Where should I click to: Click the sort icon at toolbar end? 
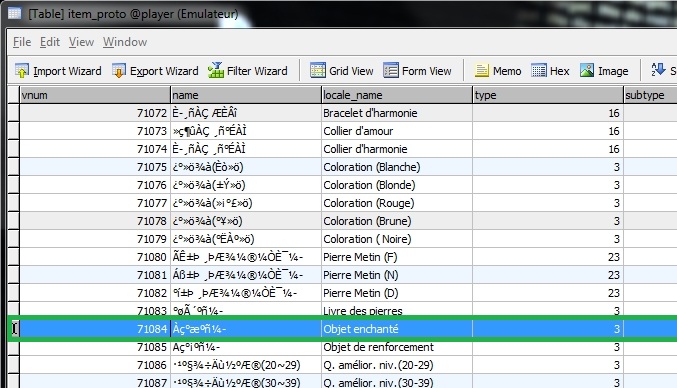click(x=658, y=69)
